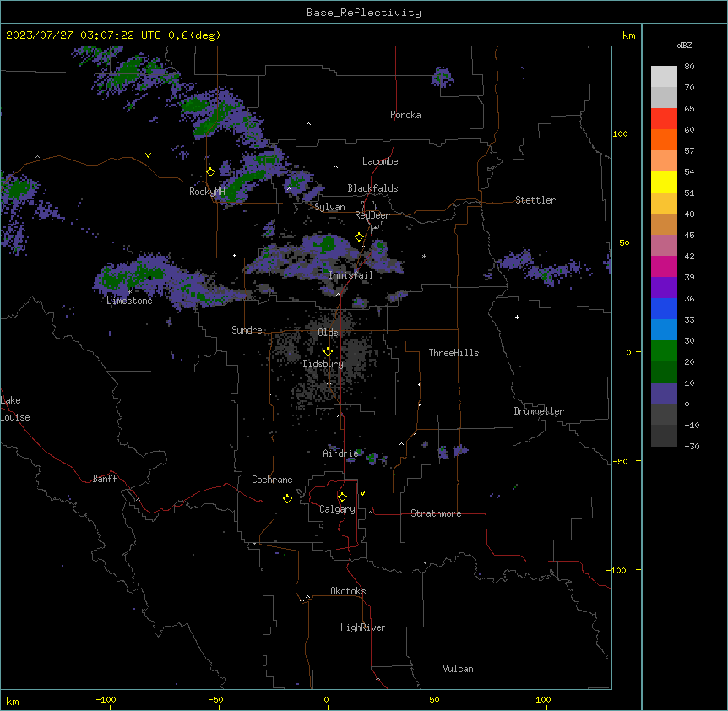Select the yellow diamond marker below RedDeer
This screenshot has height=711, width=728.
tap(359, 237)
